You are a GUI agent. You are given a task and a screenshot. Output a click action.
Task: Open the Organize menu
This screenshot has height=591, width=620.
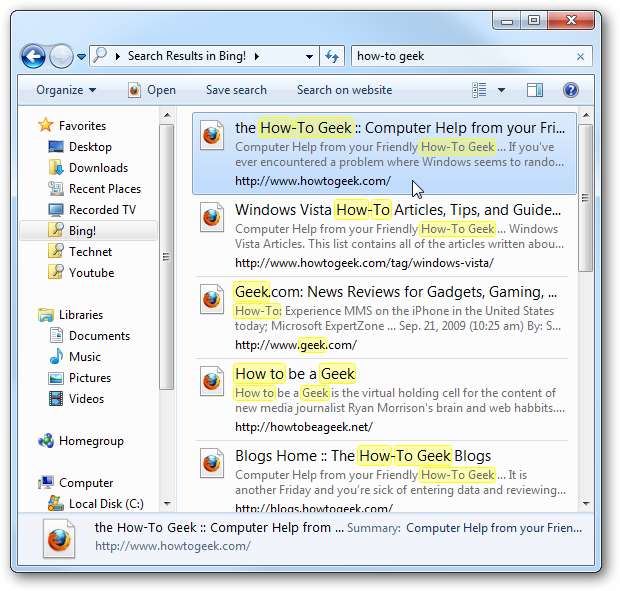66,90
